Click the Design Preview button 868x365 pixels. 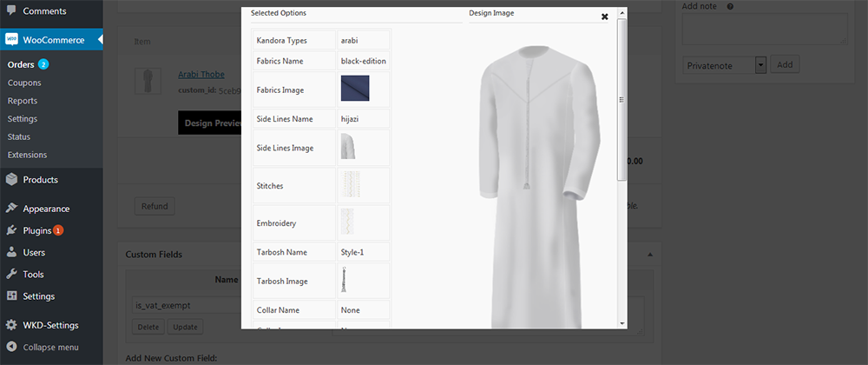tap(210, 123)
